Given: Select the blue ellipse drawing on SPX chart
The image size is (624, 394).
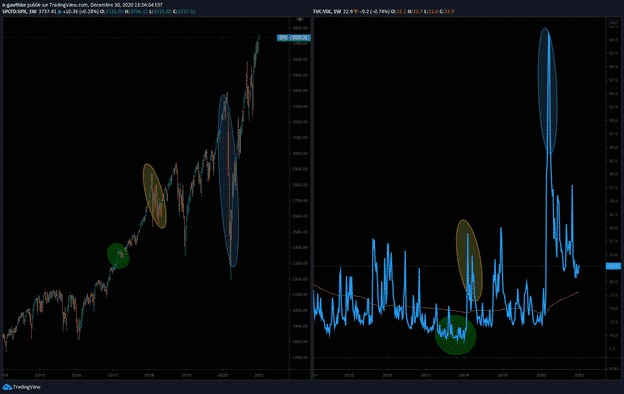Looking at the screenshot, I should pos(228,180).
